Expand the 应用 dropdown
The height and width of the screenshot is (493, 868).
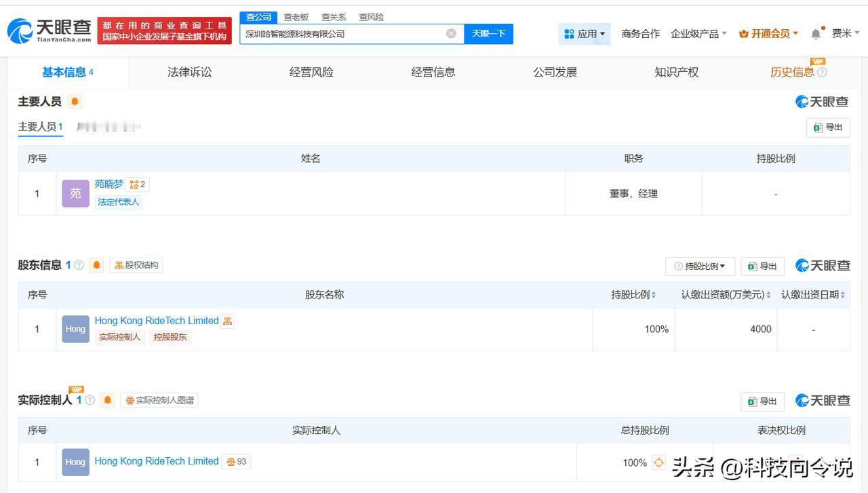point(585,34)
